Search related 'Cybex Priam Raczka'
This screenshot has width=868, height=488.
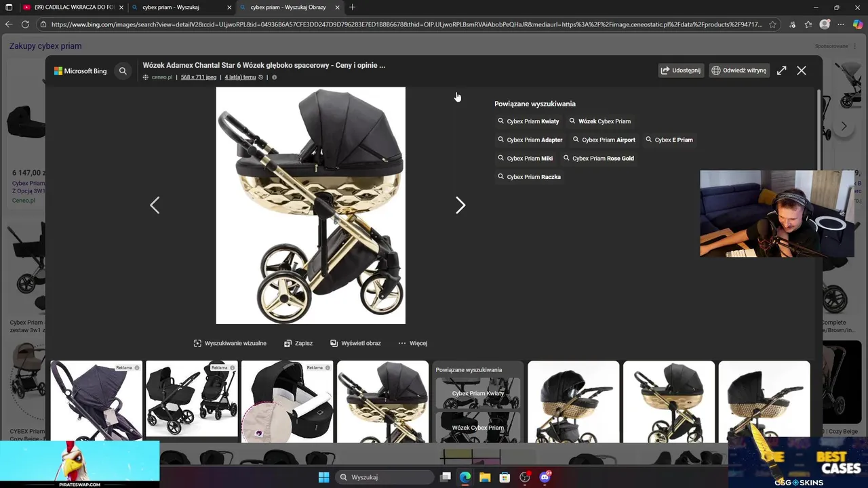(x=530, y=176)
